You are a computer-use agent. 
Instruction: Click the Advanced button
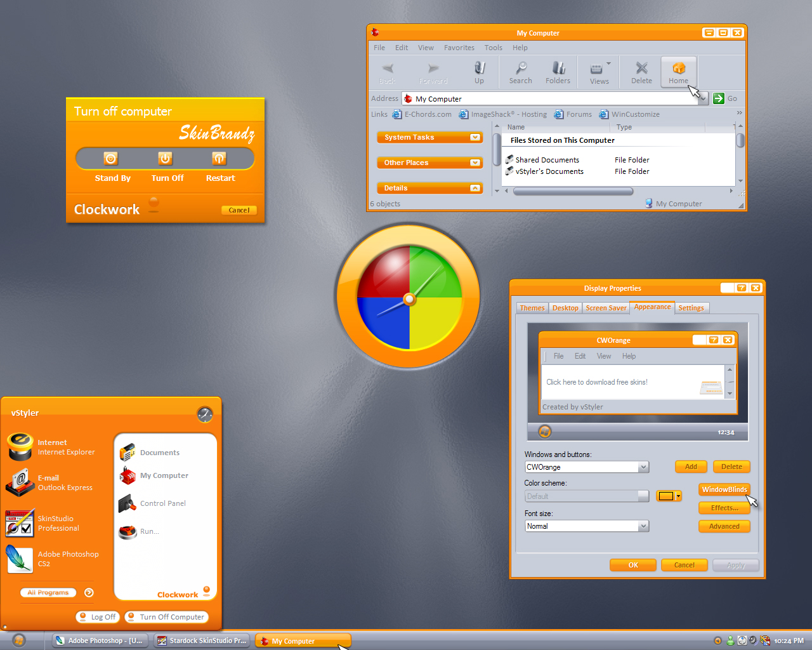(724, 526)
